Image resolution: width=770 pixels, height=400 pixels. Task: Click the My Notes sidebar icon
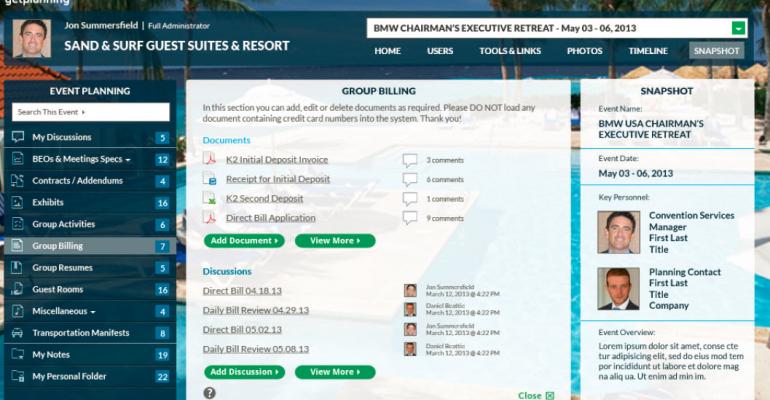tap(18, 354)
